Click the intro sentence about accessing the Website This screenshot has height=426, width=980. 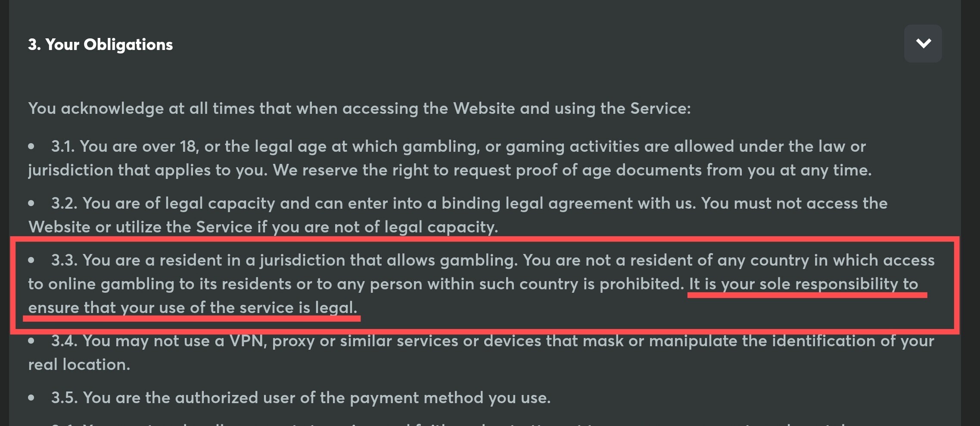click(x=359, y=108)
